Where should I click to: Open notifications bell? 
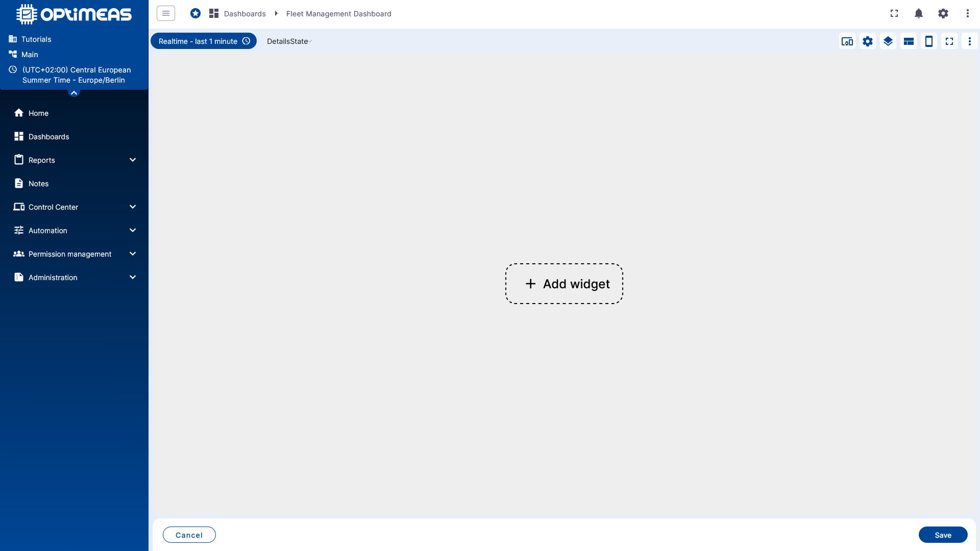pos(919,13)
